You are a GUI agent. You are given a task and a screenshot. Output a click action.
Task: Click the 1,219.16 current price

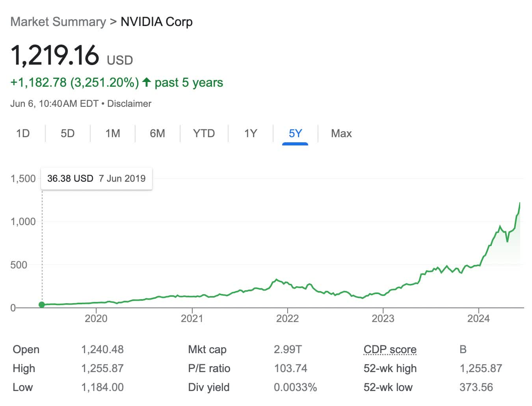55,55
